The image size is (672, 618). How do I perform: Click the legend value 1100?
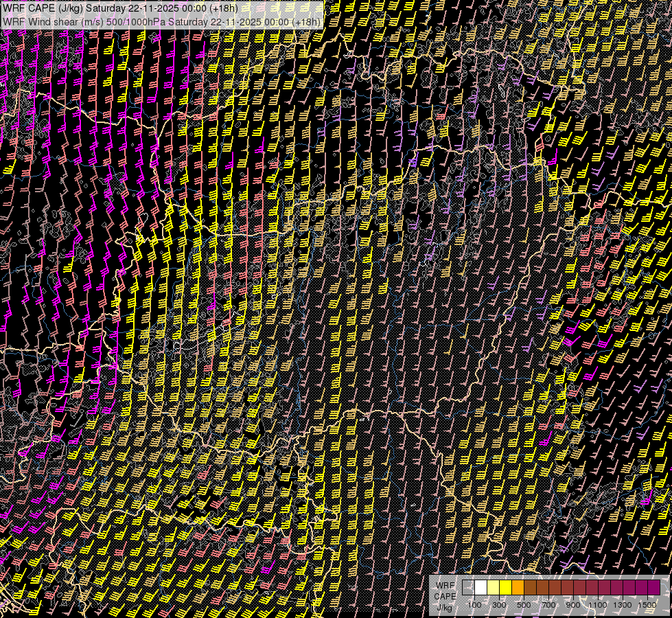[x=597, y=605]
